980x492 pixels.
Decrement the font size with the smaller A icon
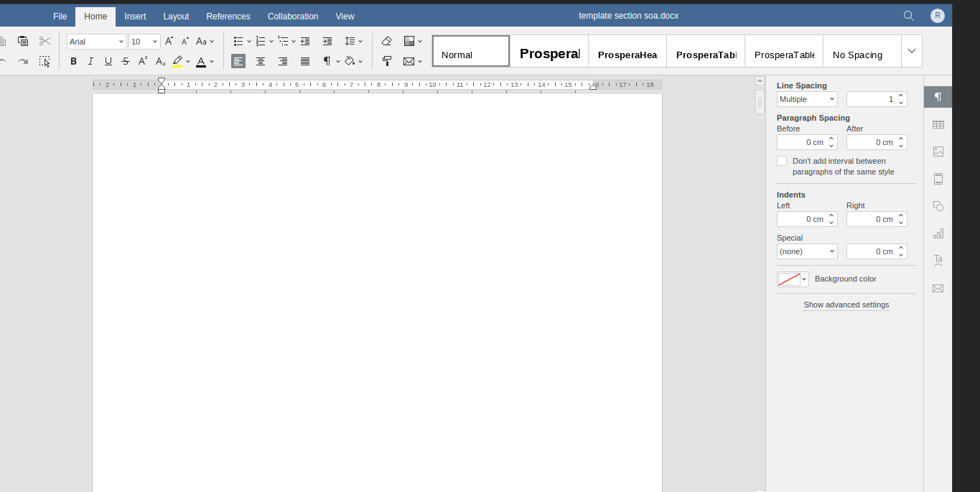tap(185, 42)
